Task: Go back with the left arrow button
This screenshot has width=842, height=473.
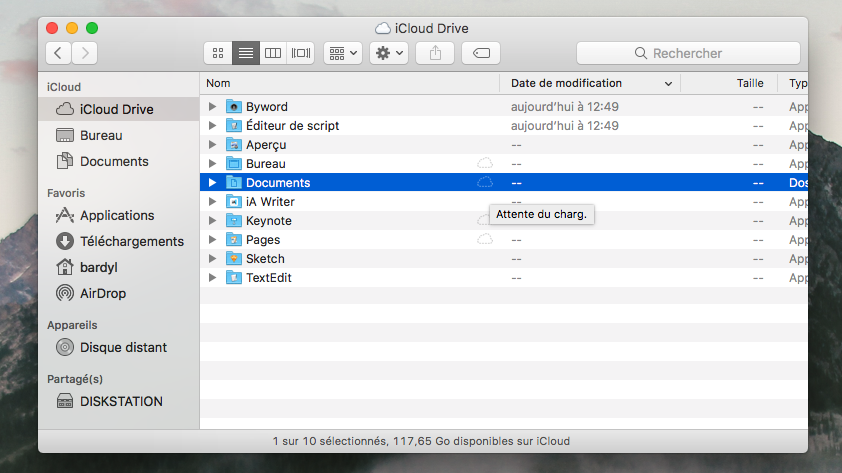Action: pos(59,53)
